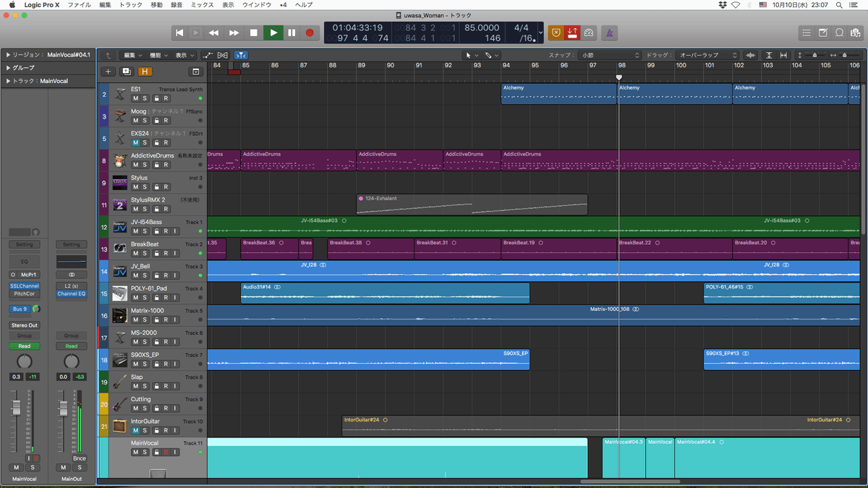Open the トラック menu in menu bar
Screen dimensions: 868x488
(131, 5)
